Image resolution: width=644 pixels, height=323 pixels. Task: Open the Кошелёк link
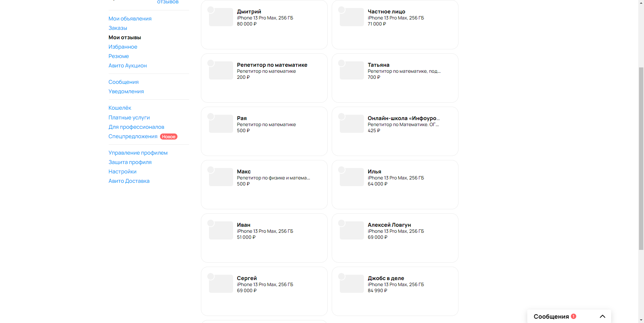coord(120,108)
